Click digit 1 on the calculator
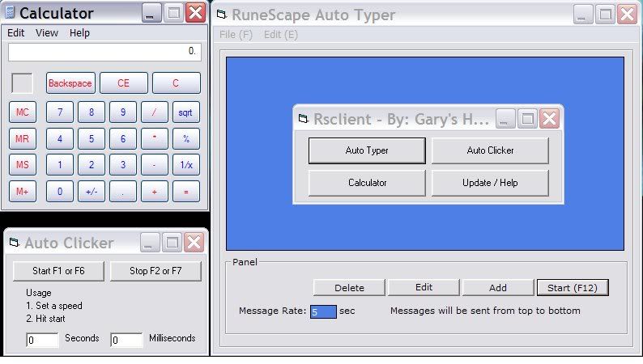 (x=60, y=164)
